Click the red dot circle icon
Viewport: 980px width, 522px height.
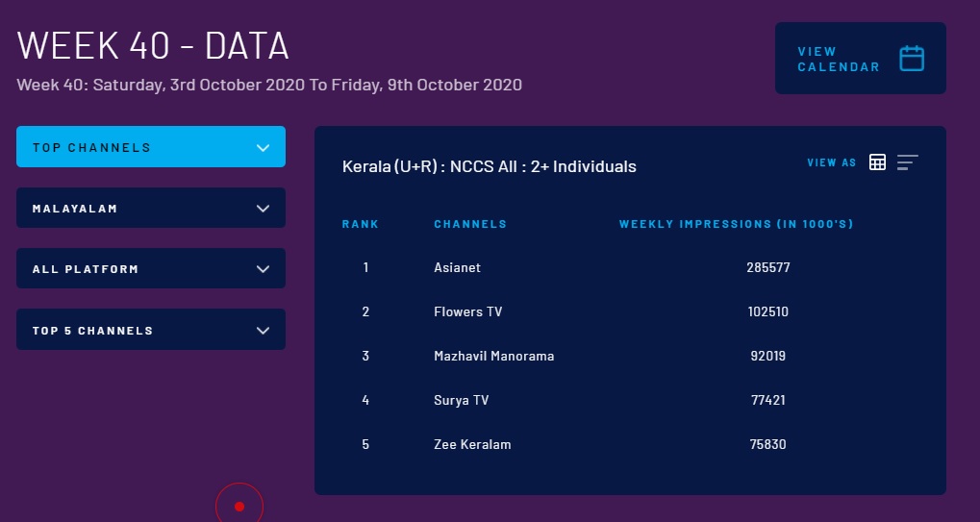(239, 506)
